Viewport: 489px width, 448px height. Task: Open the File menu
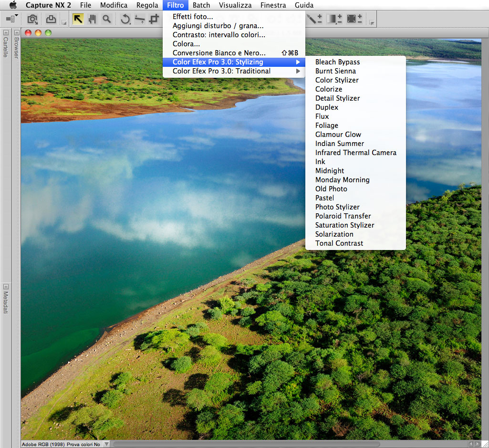click(x=85, y=5)
